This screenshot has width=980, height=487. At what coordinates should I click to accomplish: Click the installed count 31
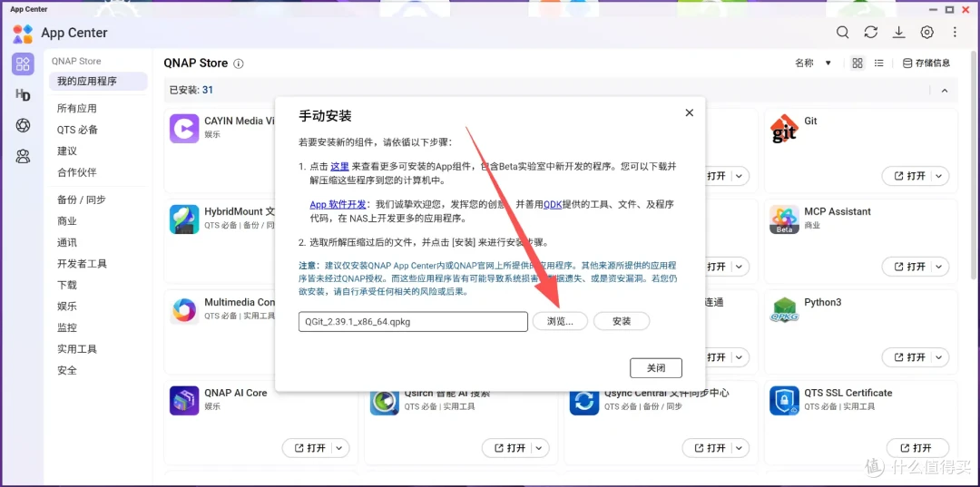208,90
